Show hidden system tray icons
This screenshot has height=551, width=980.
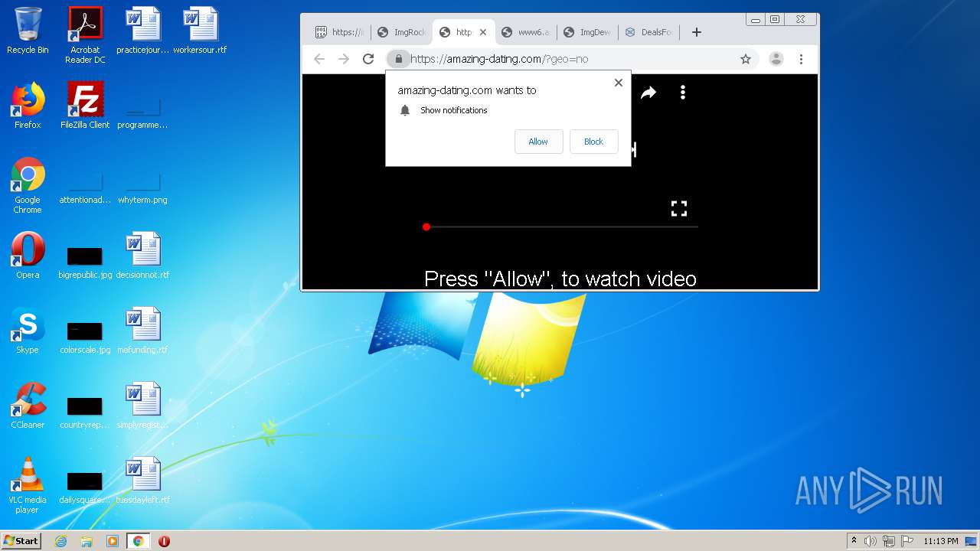coord(854,541)
